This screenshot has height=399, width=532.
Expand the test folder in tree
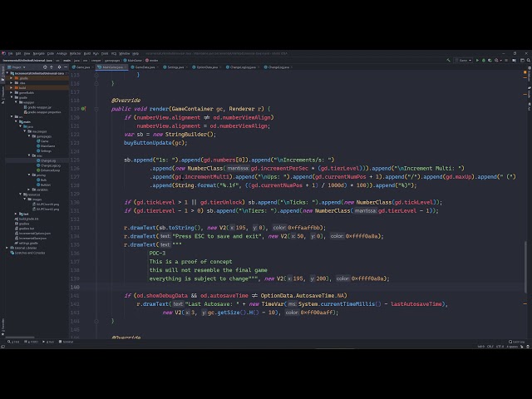click(x=16, y=214)
